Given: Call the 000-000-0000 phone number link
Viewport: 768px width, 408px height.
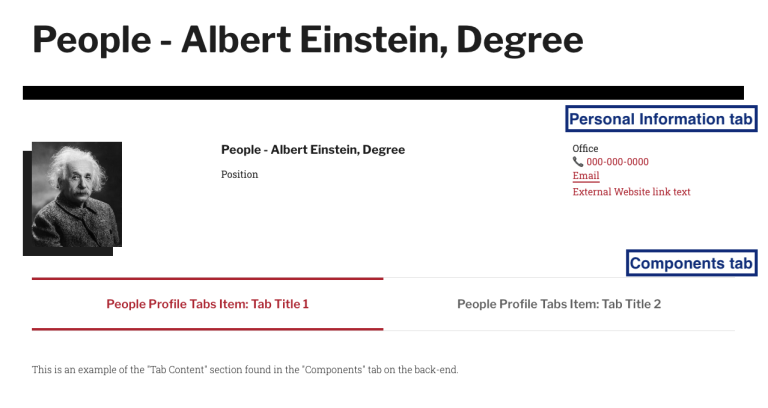Looking at the screenshot, I should pos(617,162).
